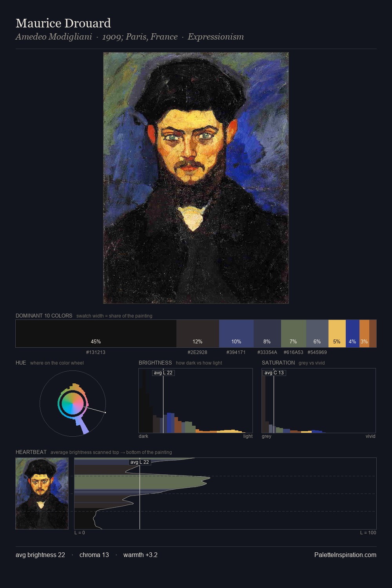
Task: Click the hex code '#394171'
Action: click(x=236, y=352)
